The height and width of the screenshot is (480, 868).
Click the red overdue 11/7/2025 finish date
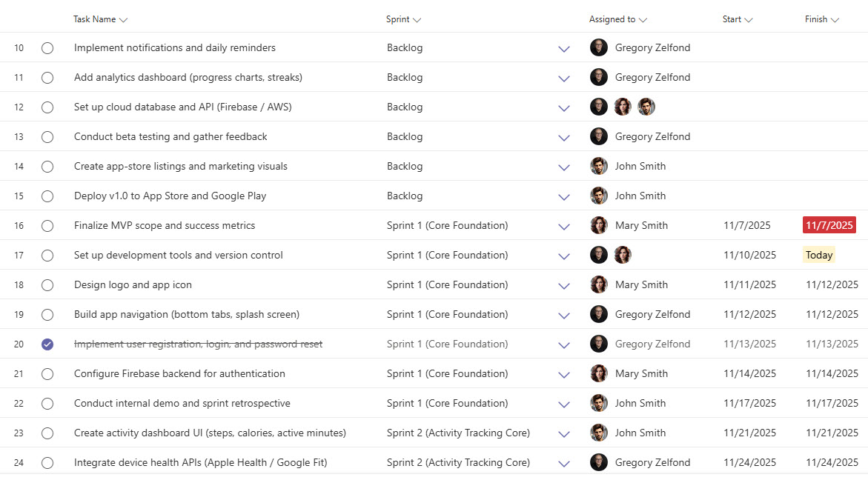pos(829,225)
